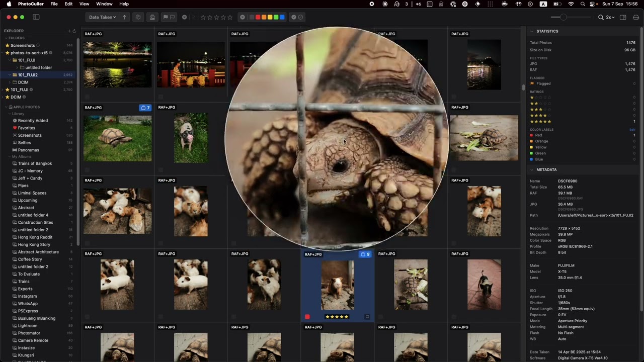Pick the gray color label filter swatch
Image resolution: width=644 pixels, height=362 pixels.
[252, 17]
